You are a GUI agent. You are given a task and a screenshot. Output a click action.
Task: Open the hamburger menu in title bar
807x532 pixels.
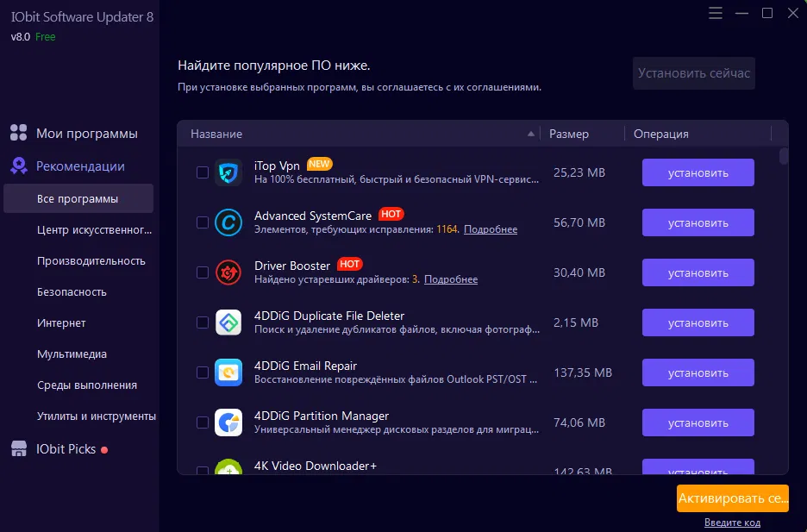(716, 13)
